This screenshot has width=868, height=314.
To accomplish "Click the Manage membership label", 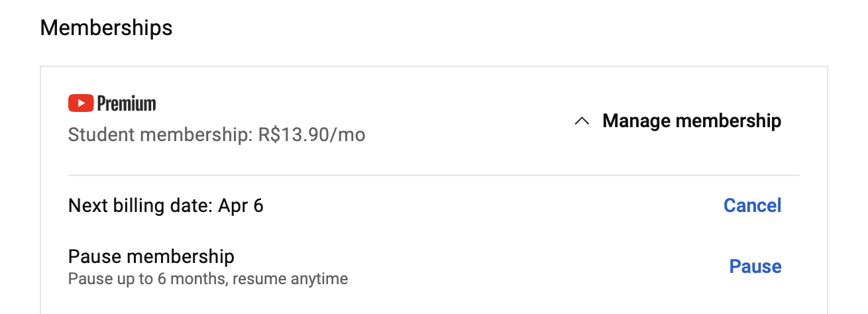I will 692,121.
